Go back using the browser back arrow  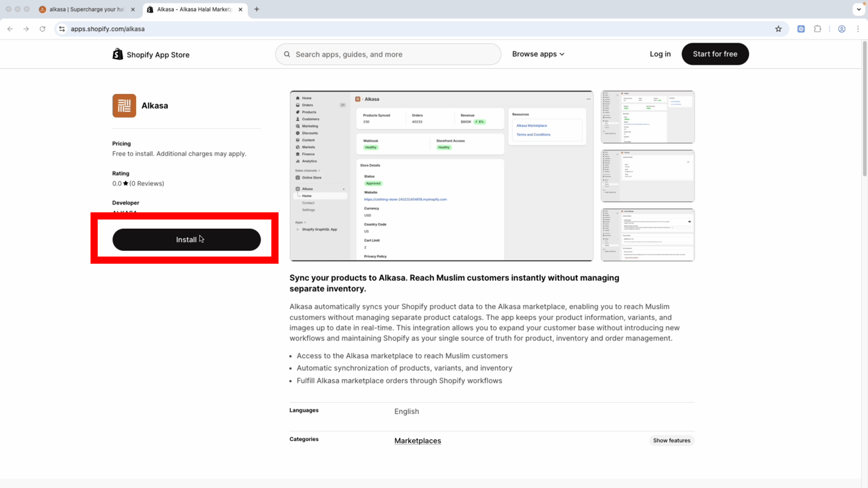(x=10, y=29)
